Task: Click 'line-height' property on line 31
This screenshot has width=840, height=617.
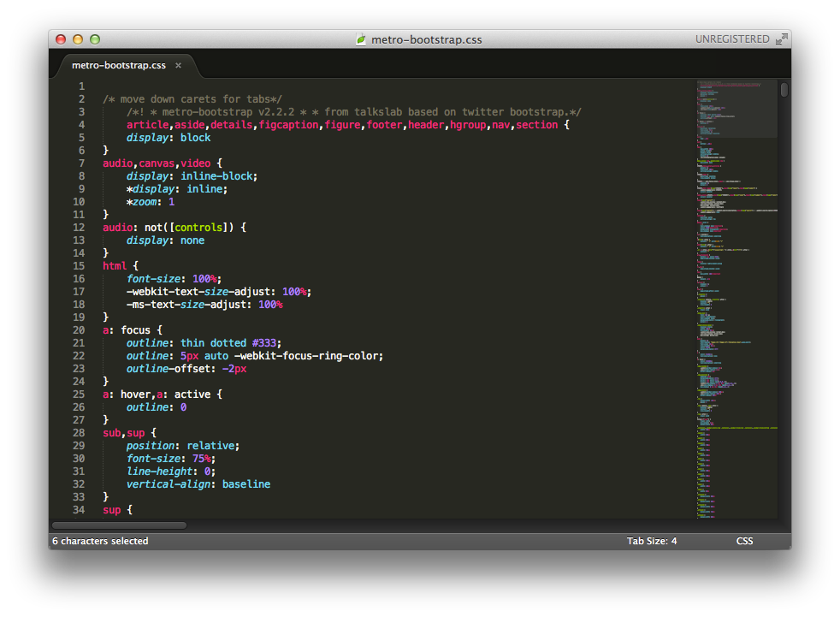Action: pos(159,472)
